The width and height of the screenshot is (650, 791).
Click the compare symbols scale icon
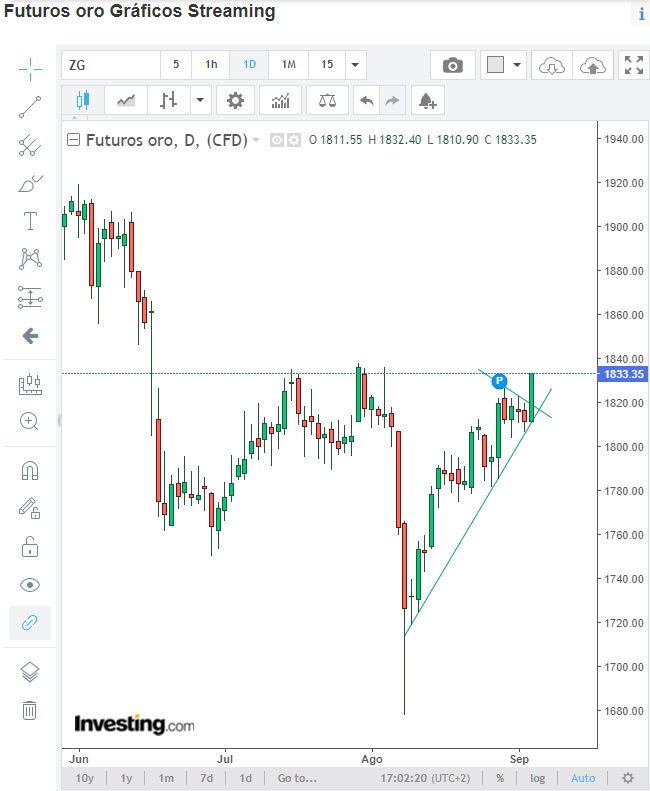click(x=327, y=100)
